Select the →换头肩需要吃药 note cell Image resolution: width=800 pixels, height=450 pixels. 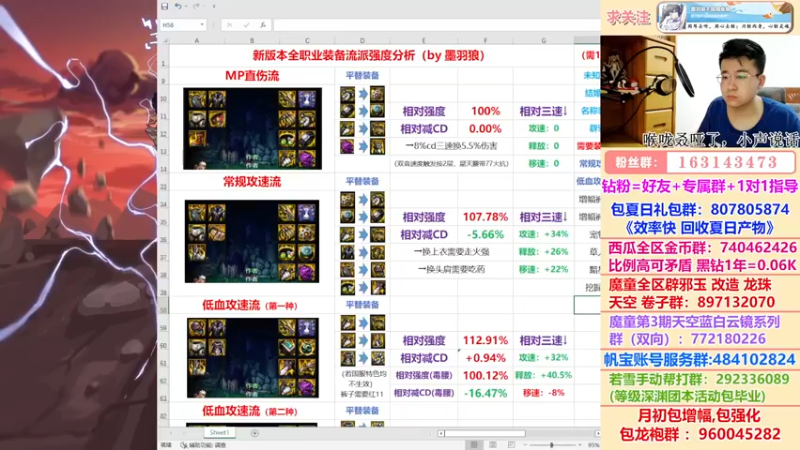point(452,269)
